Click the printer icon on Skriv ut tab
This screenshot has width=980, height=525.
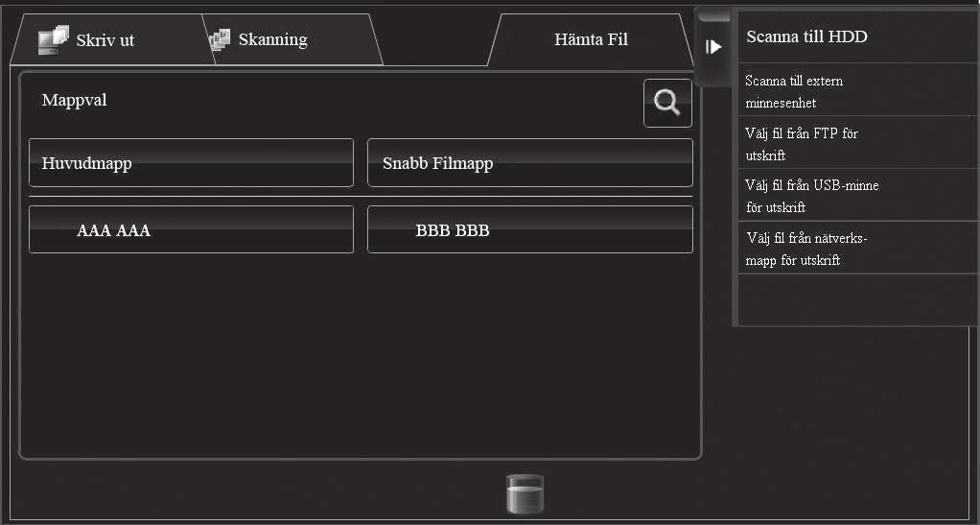click(x=53, y=39)
